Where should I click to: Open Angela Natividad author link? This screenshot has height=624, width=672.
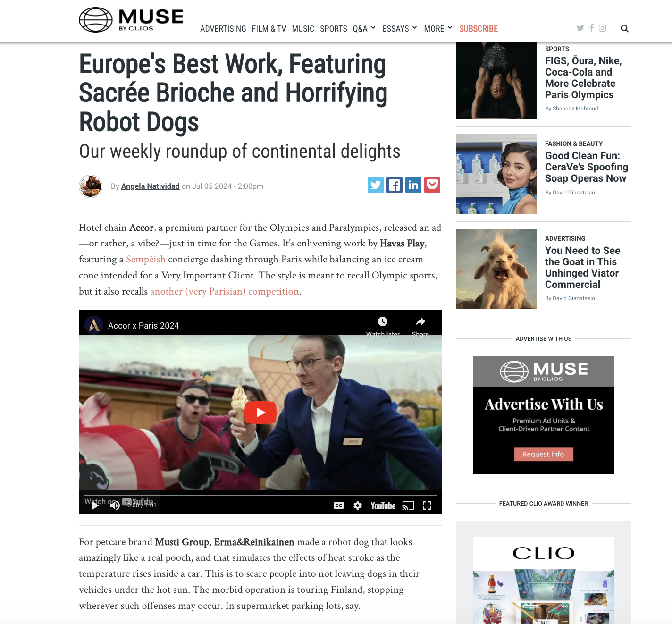point(151,186)
